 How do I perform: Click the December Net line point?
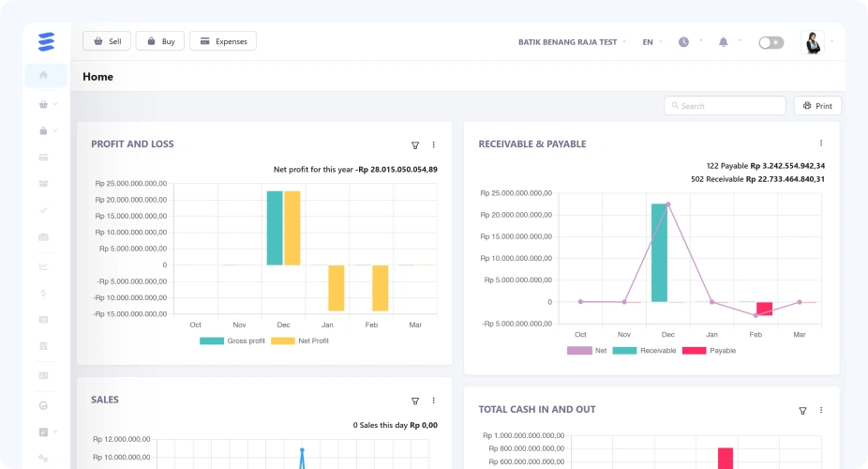point(668,204)
